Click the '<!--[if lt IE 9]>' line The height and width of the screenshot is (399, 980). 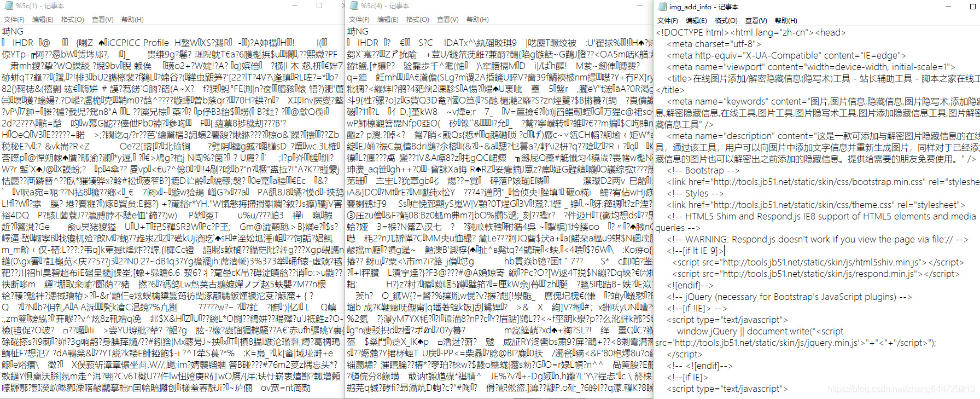(x=695, y=251)
